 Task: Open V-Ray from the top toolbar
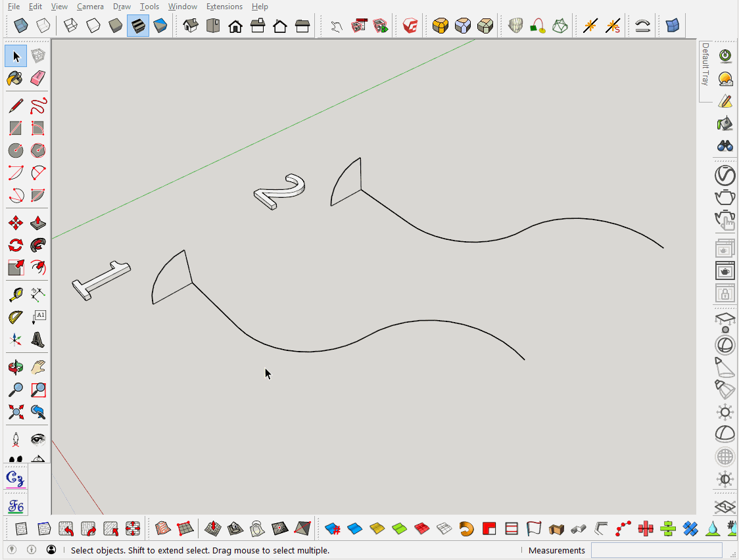(409, 26)
